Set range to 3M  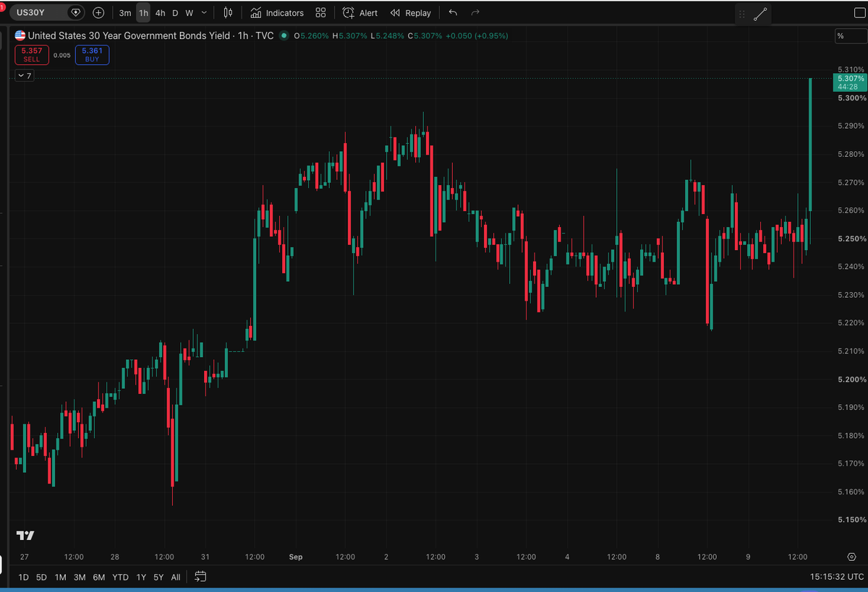click(80, 577)
